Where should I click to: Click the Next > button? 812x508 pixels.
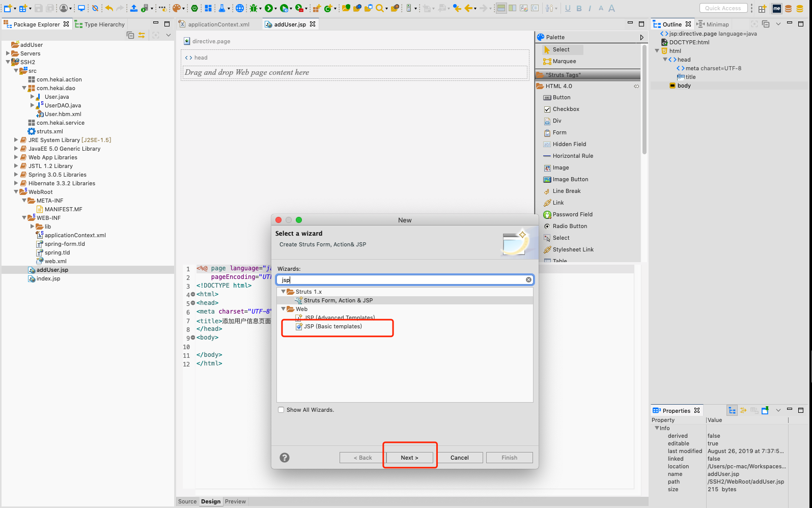point(409,458)
